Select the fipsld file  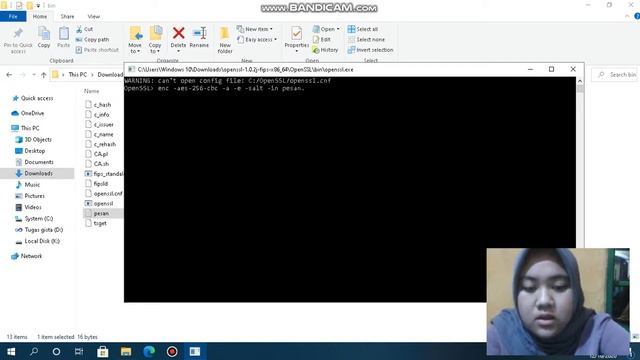(97, 184)
